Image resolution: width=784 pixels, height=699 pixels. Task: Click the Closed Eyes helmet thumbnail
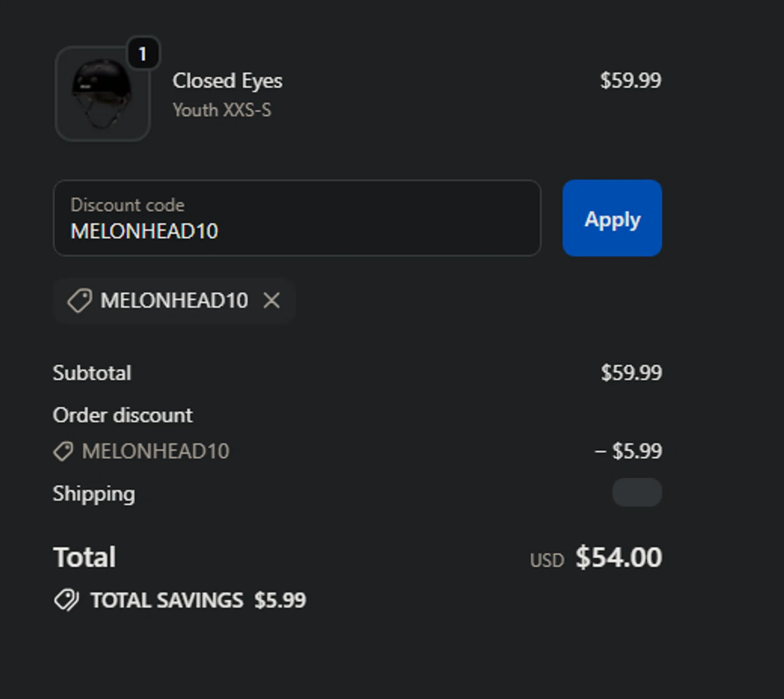pyautogui.click(x=102, y=94)
